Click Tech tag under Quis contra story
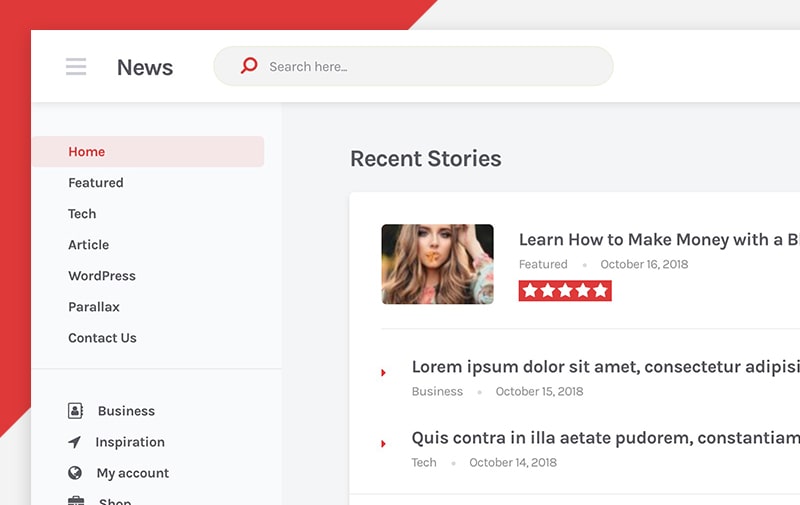 coord(424,462)
